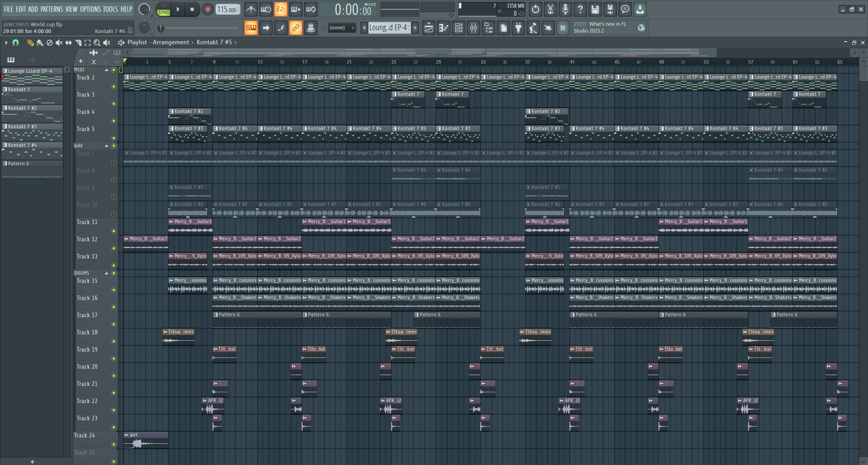This screenshot has height=465, width=868.
Task: Open the tempo tapper icon
Action: pos(533,28)
